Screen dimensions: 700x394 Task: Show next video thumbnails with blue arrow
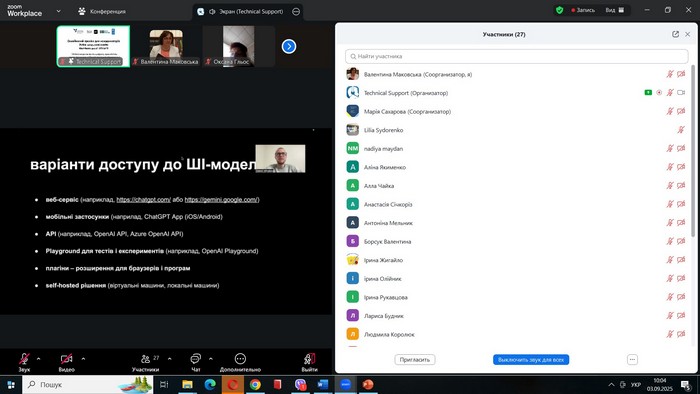[x=289, y=46]
